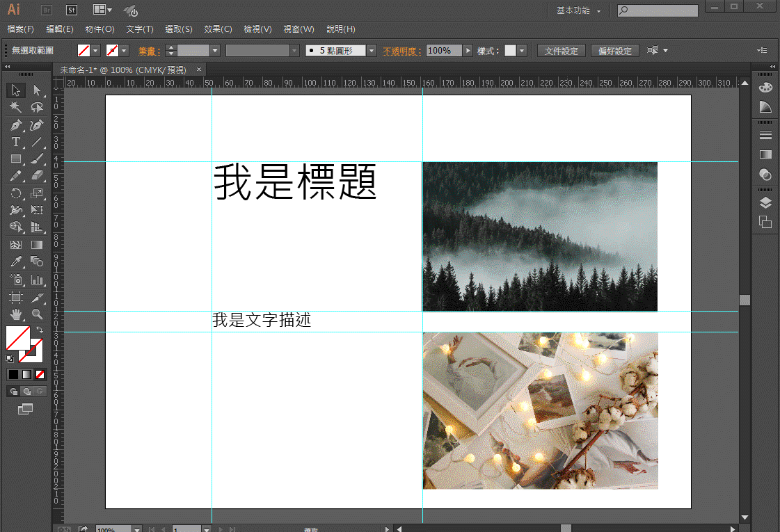Screen dimensions: 780x532
Task: Click the 文件設定 button
Action: pos(561,51)
